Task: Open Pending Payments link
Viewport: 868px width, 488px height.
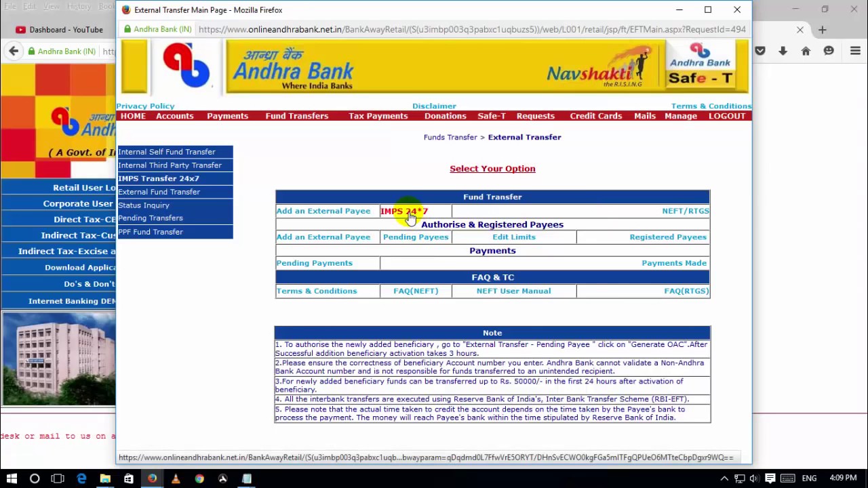Action: tap(315, 263)
